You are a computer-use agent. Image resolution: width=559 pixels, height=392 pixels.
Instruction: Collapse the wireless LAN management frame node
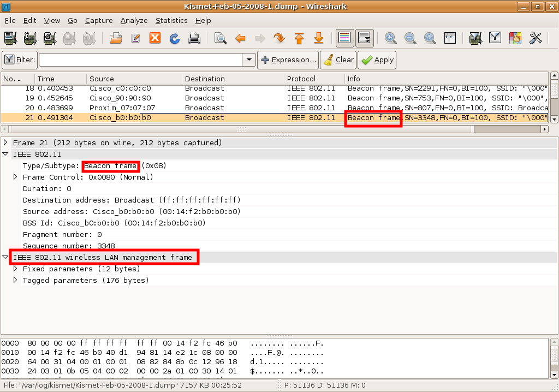point(5,257)
